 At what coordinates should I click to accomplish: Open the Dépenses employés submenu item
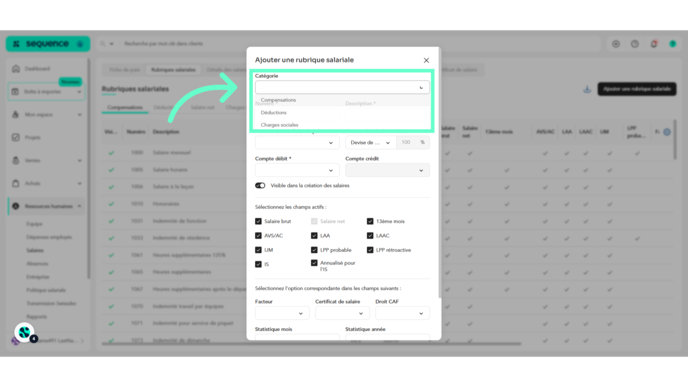(49, 237)
